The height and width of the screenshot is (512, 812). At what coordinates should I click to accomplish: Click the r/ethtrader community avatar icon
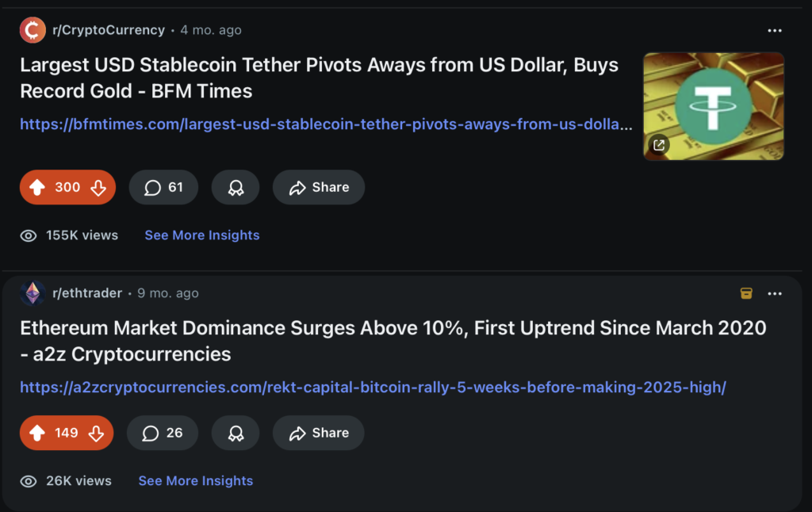coord(33,293)
